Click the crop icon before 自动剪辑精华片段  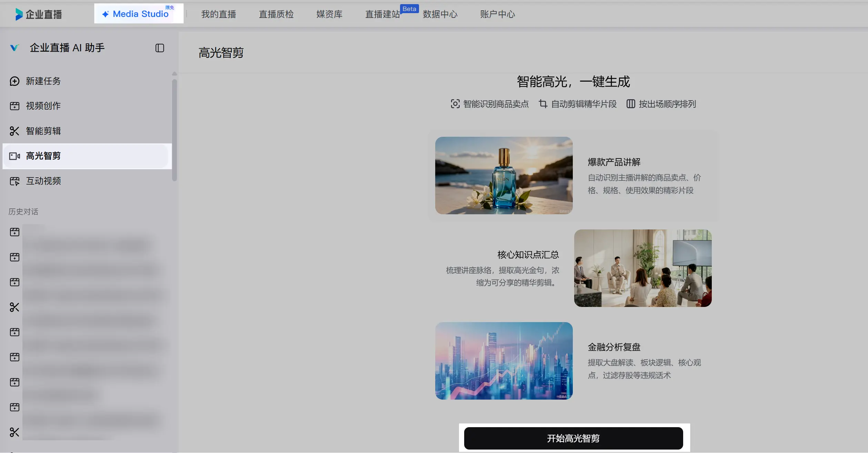pyautogui.click(x=543, y=104)
